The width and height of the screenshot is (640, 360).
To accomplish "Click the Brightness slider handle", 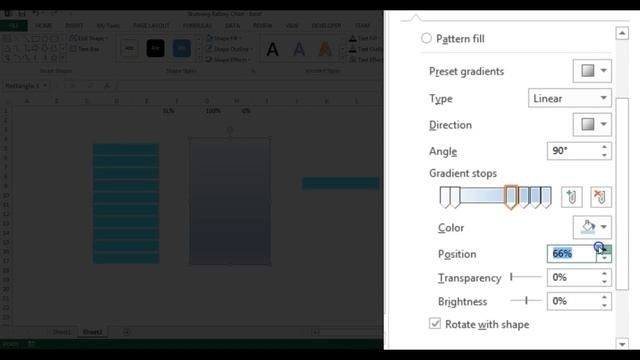I will click(527, 301).
